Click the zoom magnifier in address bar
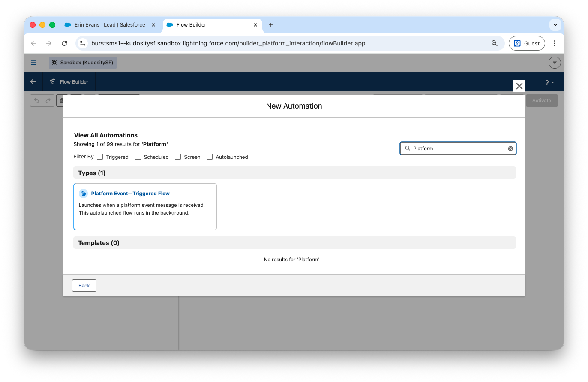The height and width of the screenshot is (382, 588). coord(494,43)
